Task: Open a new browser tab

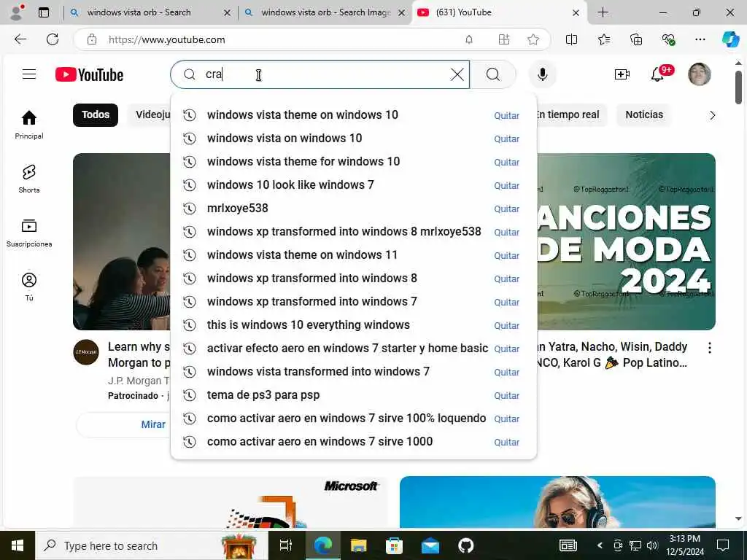Action: [x=603, y=12]
